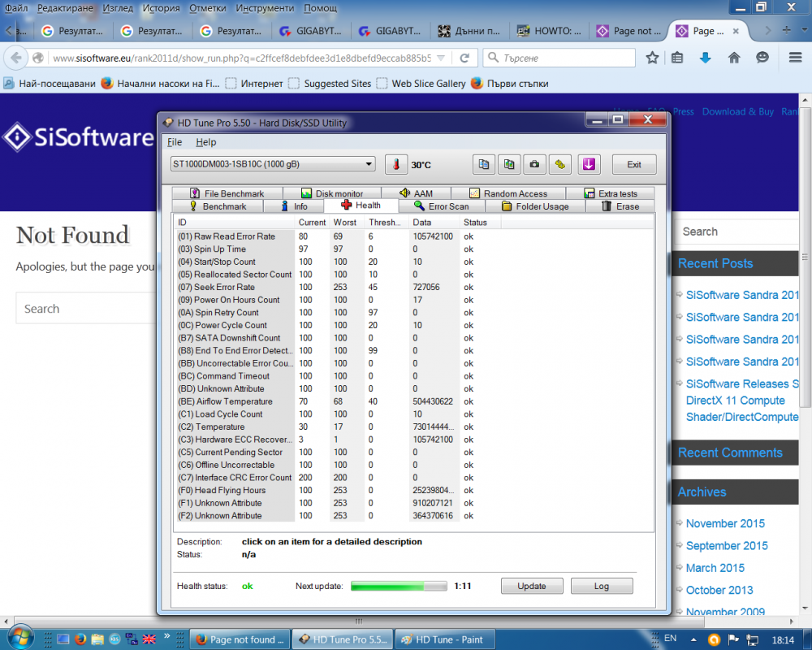Click the UK flag icon in the taskbar
This screenshot has width=812, height=650.
[x=149, y=639]
